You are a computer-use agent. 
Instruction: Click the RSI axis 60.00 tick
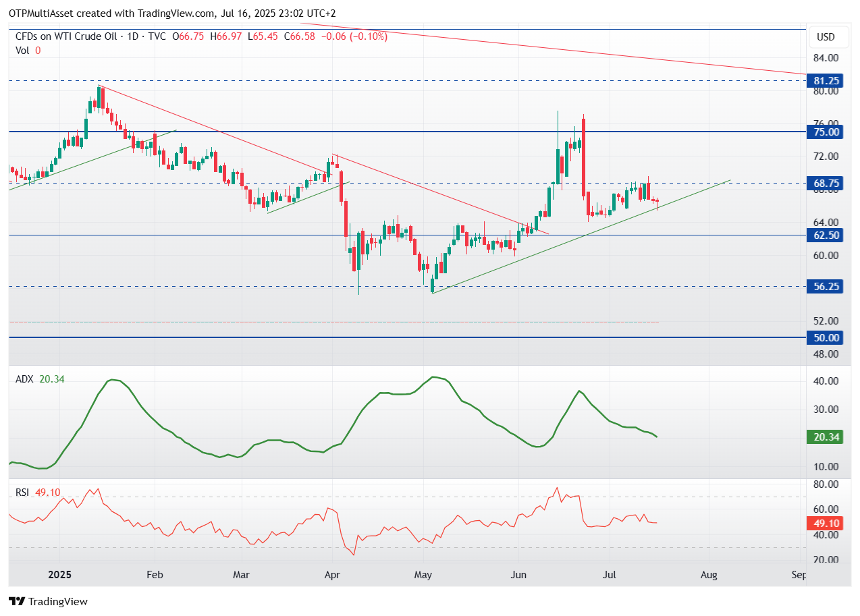coord(826,509)
